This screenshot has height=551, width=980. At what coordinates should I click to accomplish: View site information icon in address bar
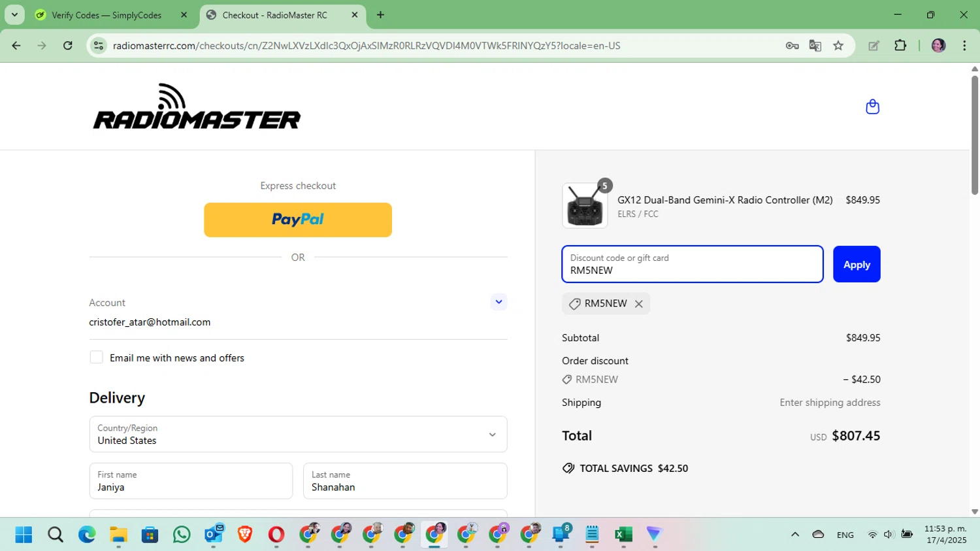tap(99, 46)
